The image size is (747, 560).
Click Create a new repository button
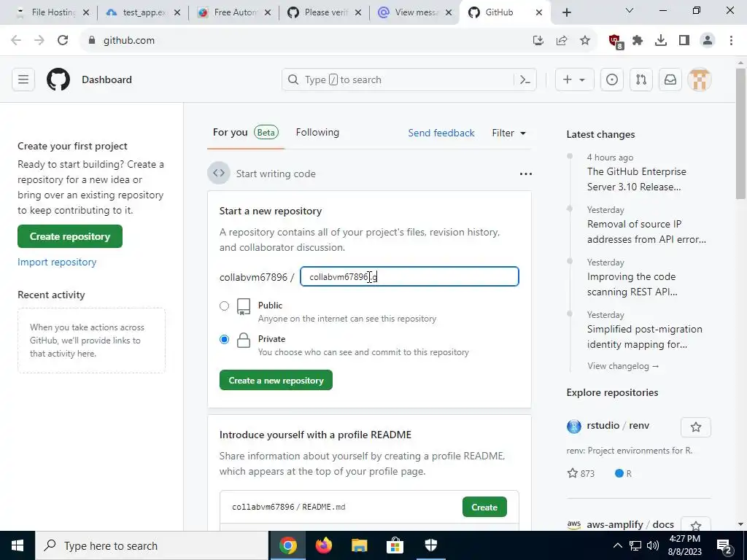[276, 380]
